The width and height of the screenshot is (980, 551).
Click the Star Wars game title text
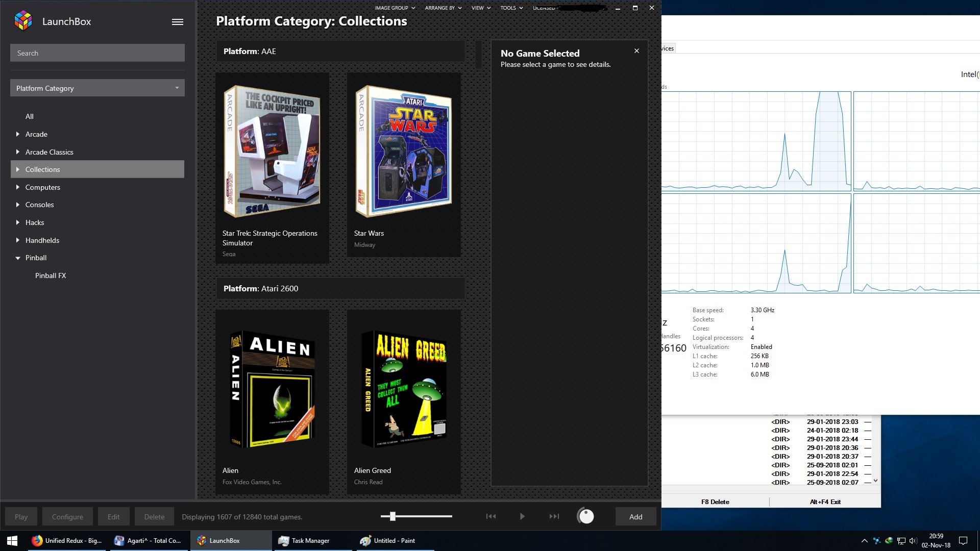click(369, 233)
